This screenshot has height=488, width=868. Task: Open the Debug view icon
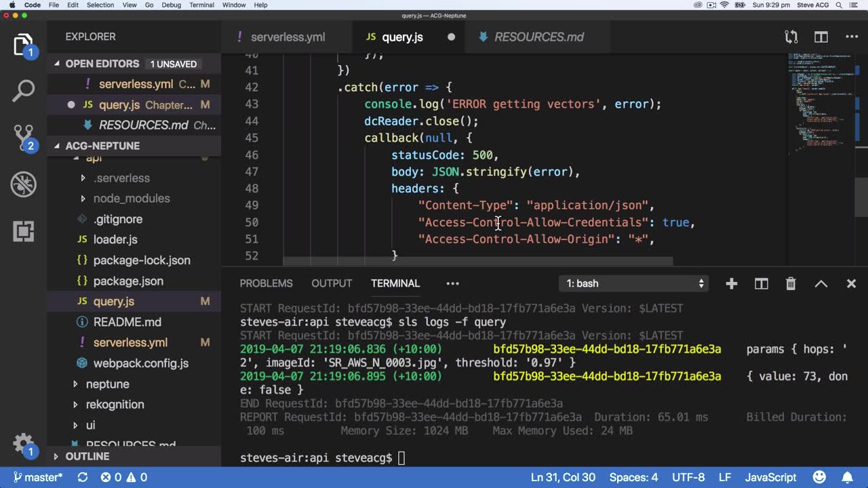pyautogui.click(x=23, y=184)
